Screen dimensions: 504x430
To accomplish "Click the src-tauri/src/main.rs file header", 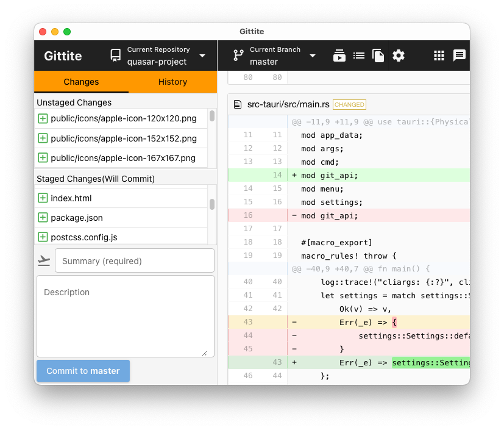I will (349, 104).
